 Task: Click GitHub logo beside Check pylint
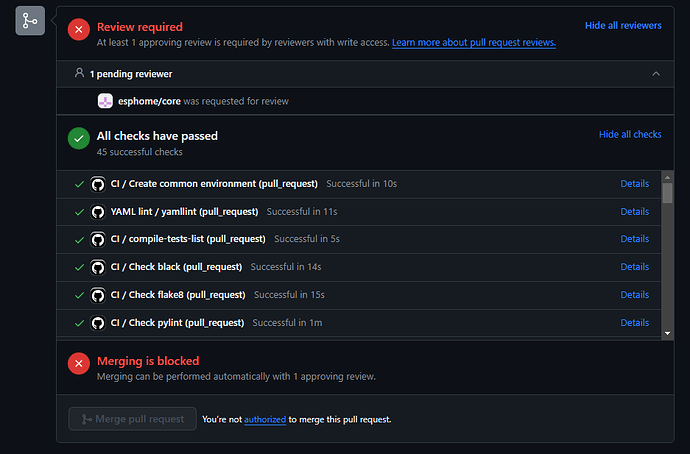click(x=98, y=323)
